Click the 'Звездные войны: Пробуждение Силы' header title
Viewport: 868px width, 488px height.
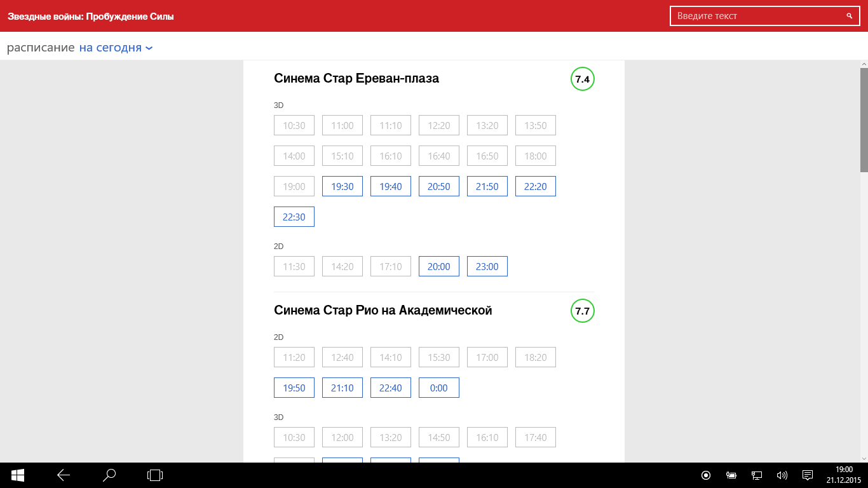coord(91,17)
